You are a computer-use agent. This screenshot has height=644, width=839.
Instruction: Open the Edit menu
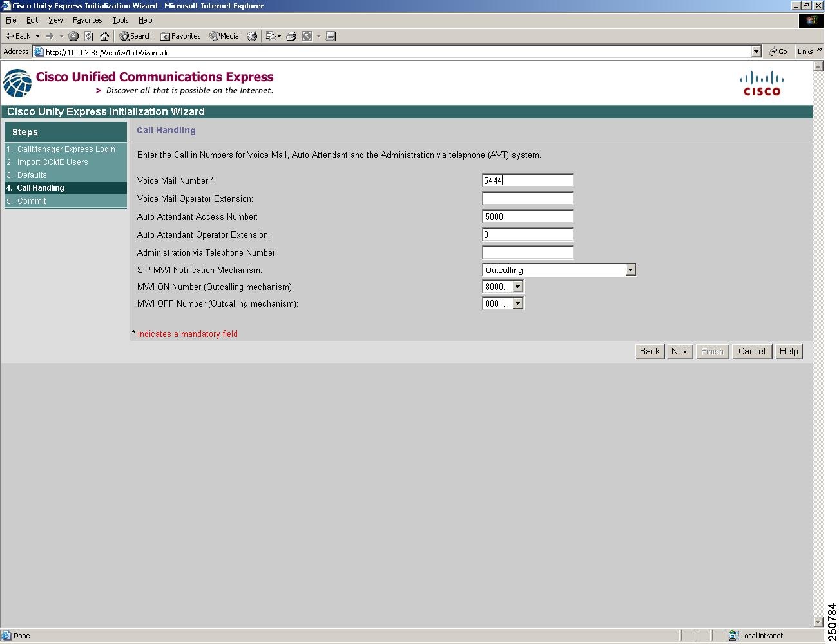(32, 20)
